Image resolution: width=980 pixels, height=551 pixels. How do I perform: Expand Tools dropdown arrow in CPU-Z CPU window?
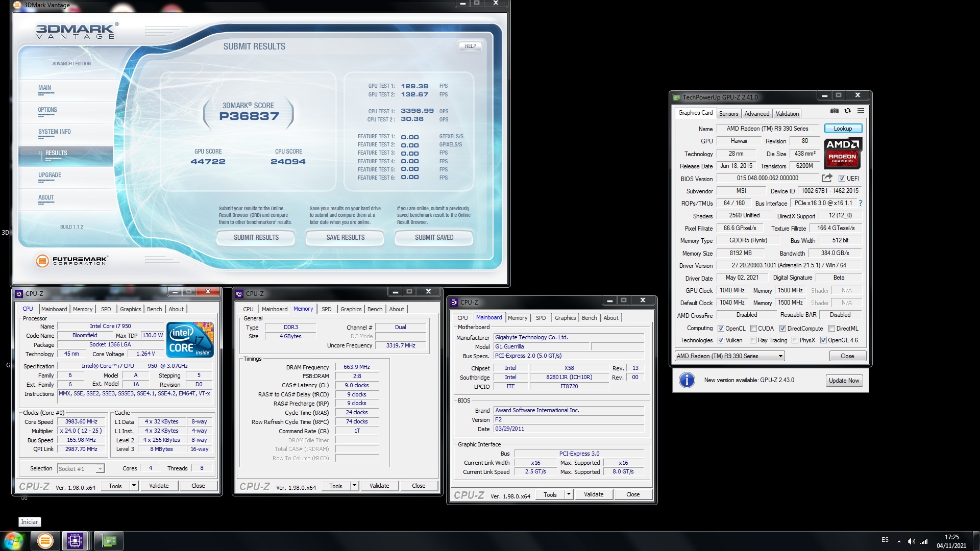point(134,486)
